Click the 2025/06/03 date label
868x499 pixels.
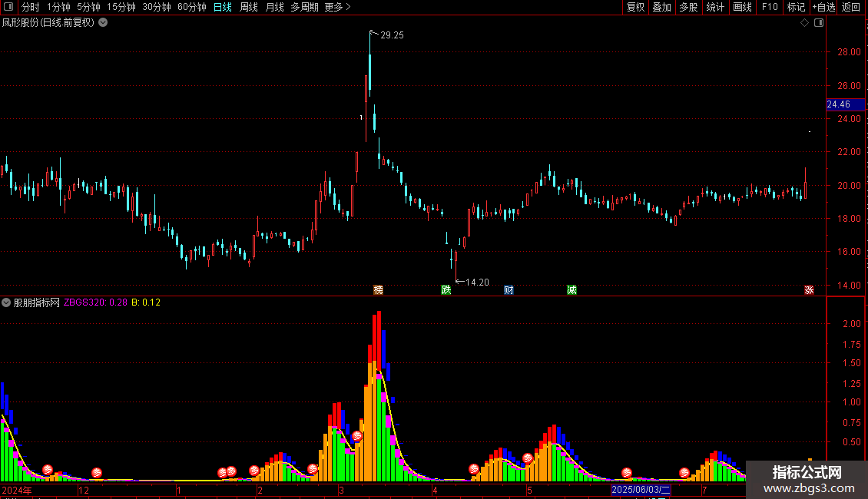[641, 490]
